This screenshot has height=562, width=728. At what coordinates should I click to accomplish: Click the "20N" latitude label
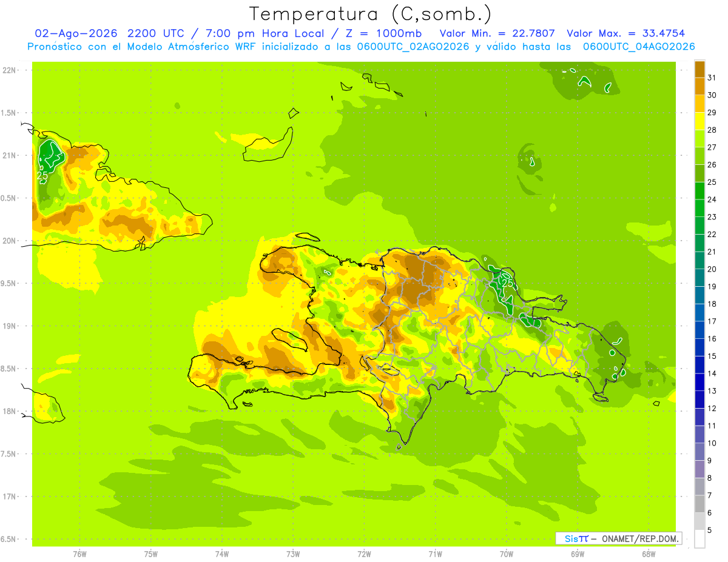coord(9,241)
